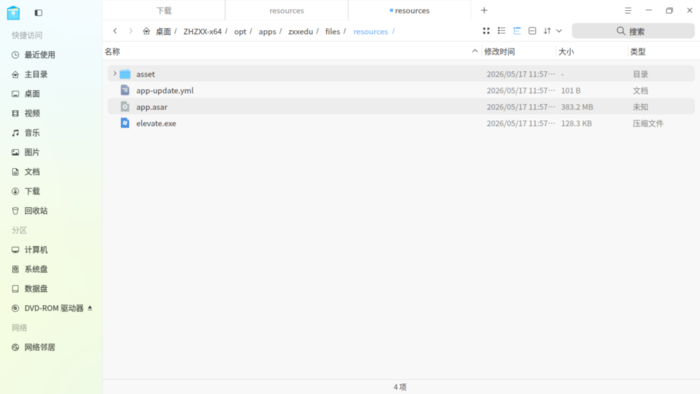700x394 pixels.
Task: Sort by 修改时间 column header
Action: point(500,52)
